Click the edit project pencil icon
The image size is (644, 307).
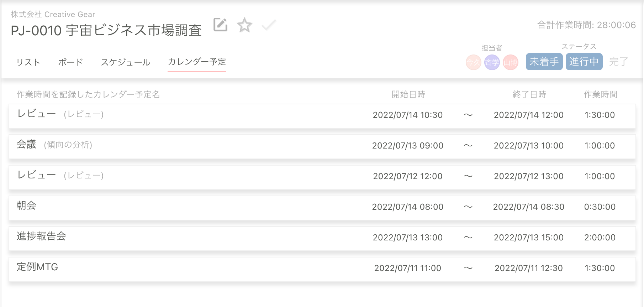[x=220, y=25]
